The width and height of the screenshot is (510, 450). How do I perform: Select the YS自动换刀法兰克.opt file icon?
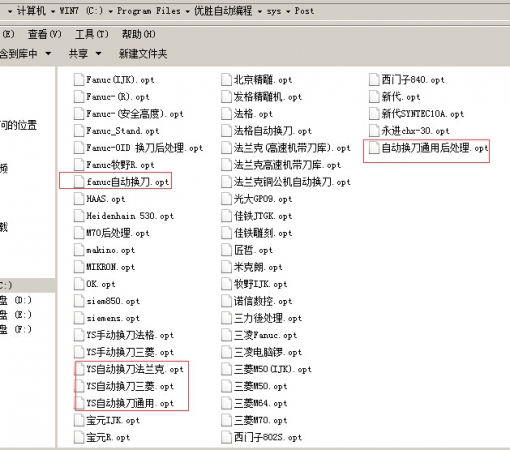pyautogui.click(x=79, y=369)
